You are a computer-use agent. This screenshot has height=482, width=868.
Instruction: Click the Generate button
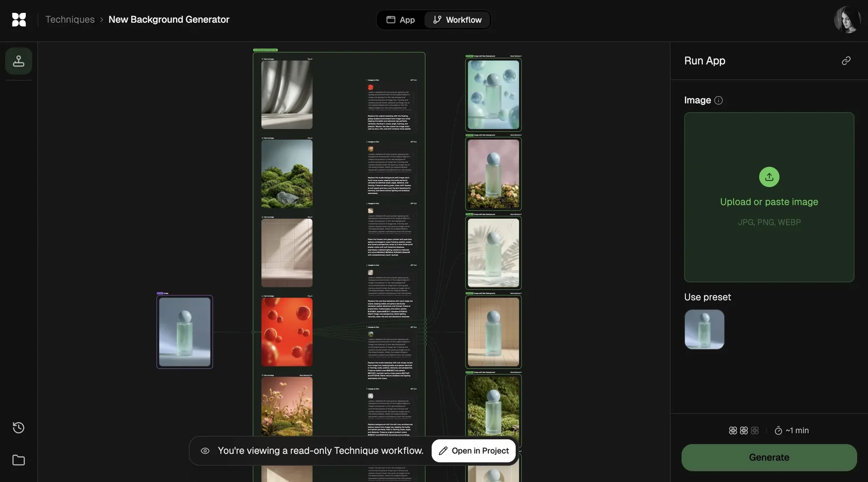point(769,457)
